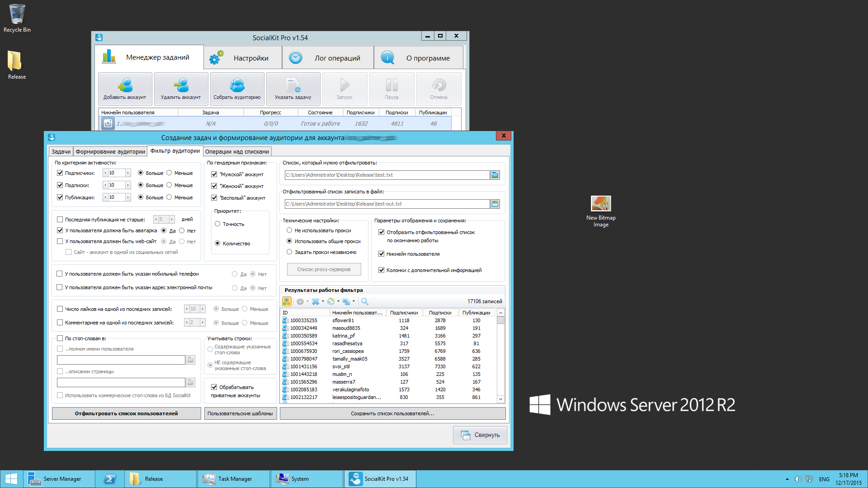The height and width of the screenshot is (488, 868).
Task: Select Не использовать прокси radio button
Action: coord(289,230)
